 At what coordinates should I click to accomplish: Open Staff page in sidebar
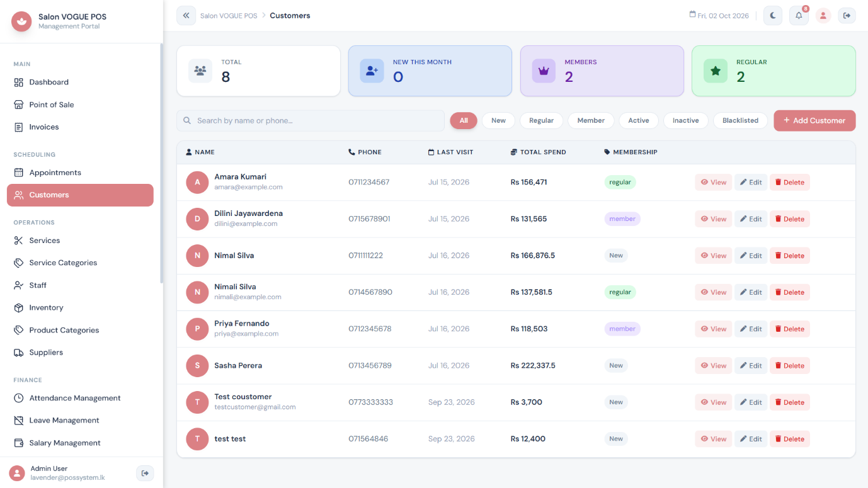pyautogui.click(x=80, y=285)
